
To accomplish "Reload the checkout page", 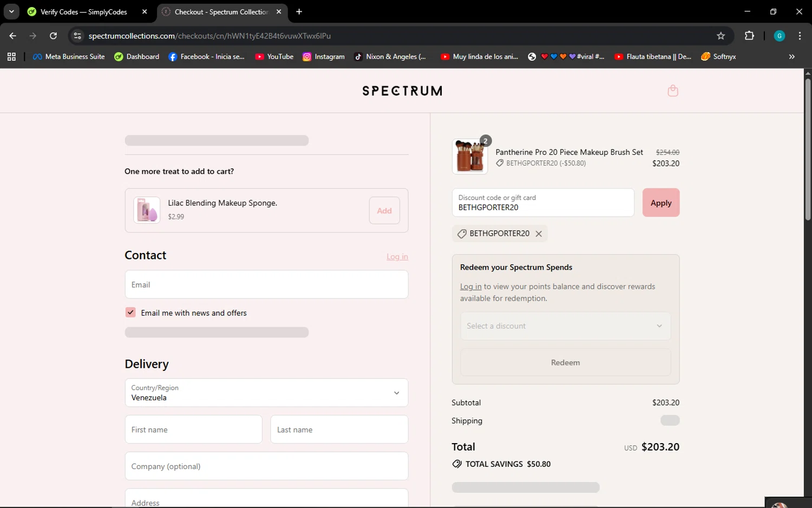I will pos(53,36).
